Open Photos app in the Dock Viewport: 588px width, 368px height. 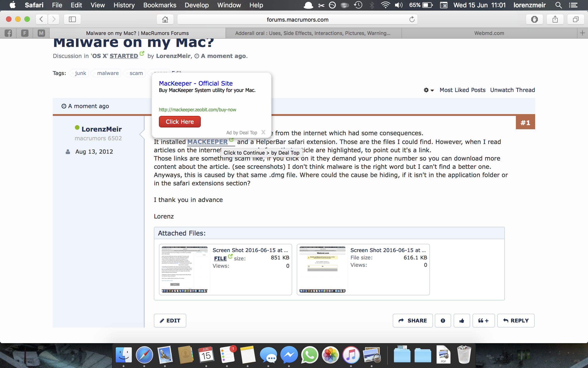[x=331, y=355]
